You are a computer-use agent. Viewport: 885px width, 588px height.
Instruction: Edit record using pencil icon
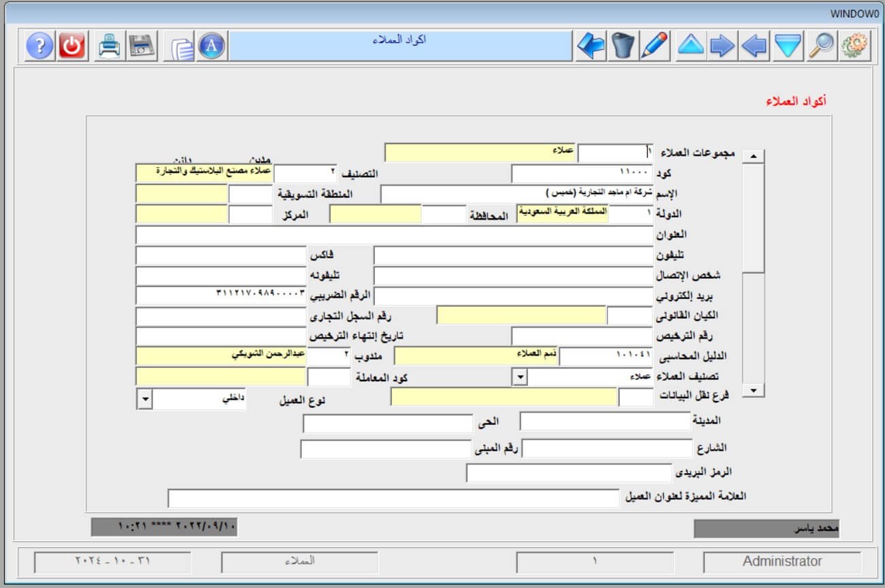click(654, 46)
